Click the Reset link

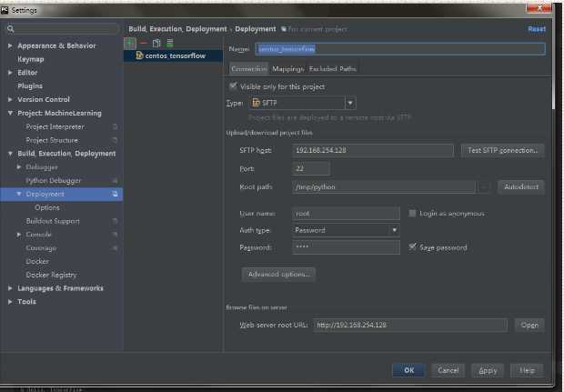pos(537,29)
